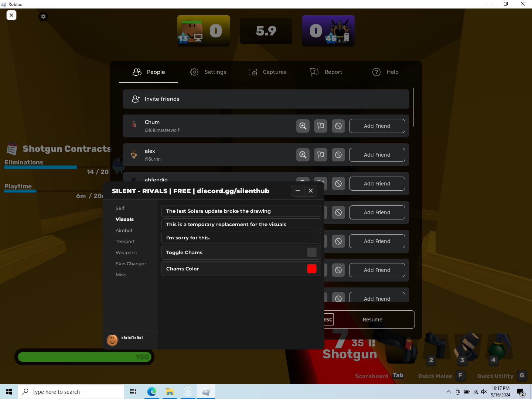The width and height of the screenshot is (532, 399).
Task: Open the Weapons section
Action: pos(126,253)
